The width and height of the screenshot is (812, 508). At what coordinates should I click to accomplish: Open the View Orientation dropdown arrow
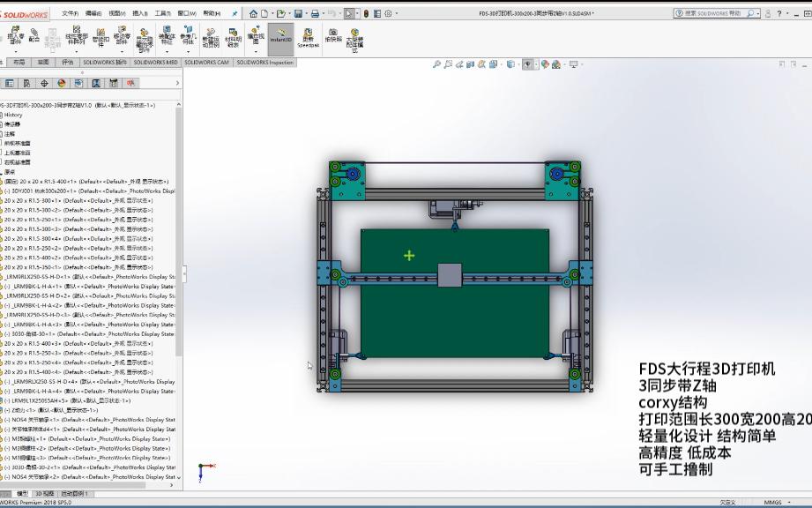[502, 63]
